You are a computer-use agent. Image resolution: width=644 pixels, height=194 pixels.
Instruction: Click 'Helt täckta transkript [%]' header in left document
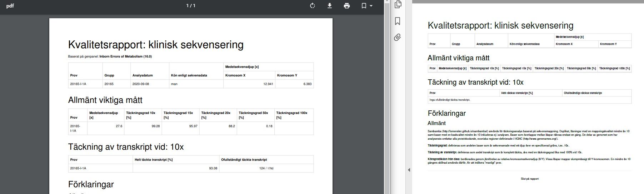[154, 160]
